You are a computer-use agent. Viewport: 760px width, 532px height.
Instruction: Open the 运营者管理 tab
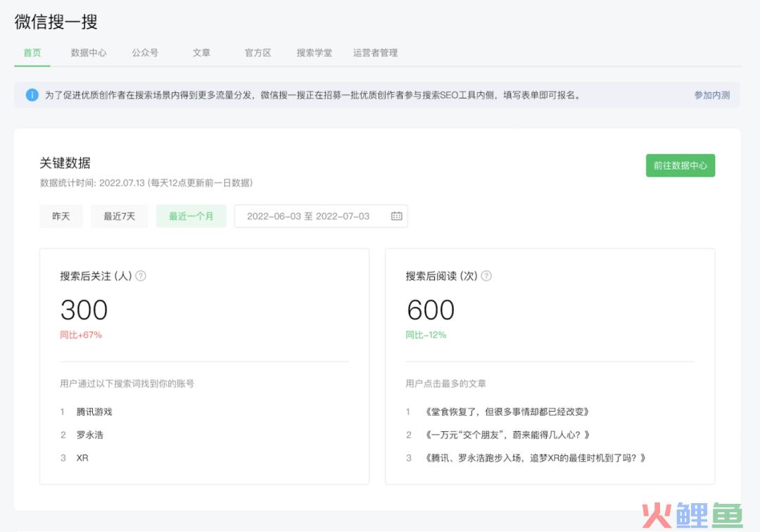[375, 52]
